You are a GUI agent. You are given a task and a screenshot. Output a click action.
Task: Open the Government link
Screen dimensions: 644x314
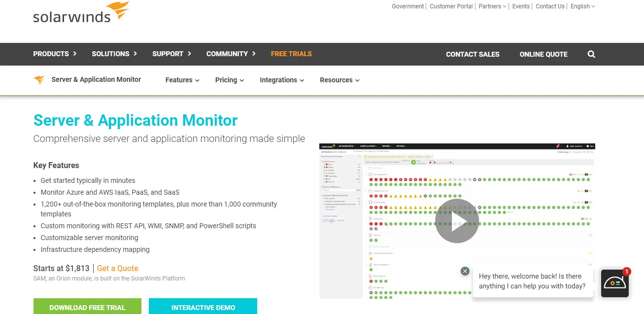coord(407,6)
